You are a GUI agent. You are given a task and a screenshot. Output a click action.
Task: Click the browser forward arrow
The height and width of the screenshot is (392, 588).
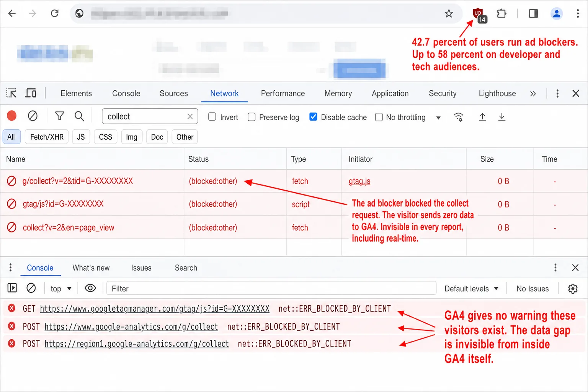click(x=33, y=13)
